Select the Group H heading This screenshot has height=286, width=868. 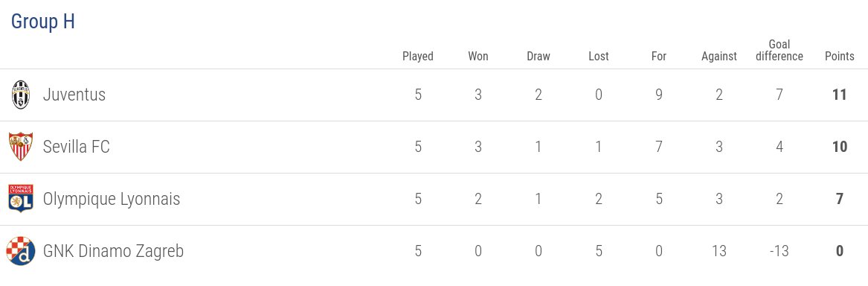42,22
